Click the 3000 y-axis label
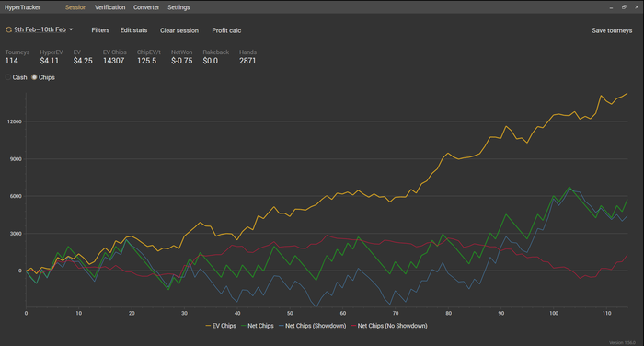Viewport: 644px width, 346px height. 16,234
